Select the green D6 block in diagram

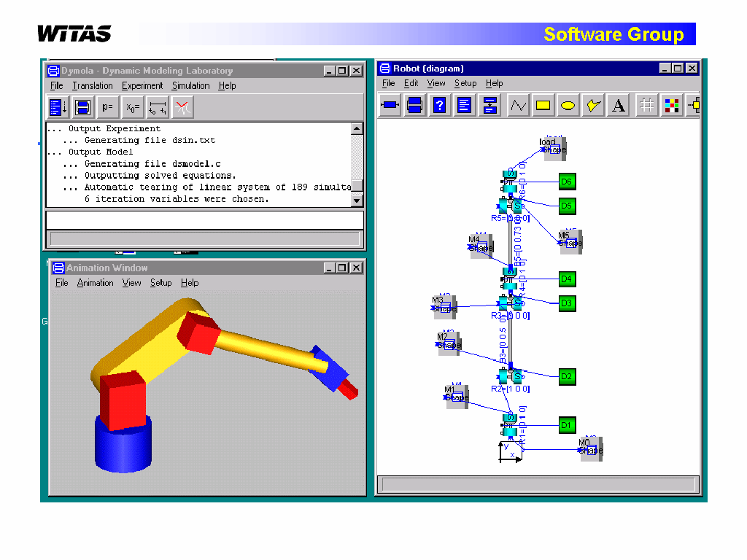[x=567, y=182]
